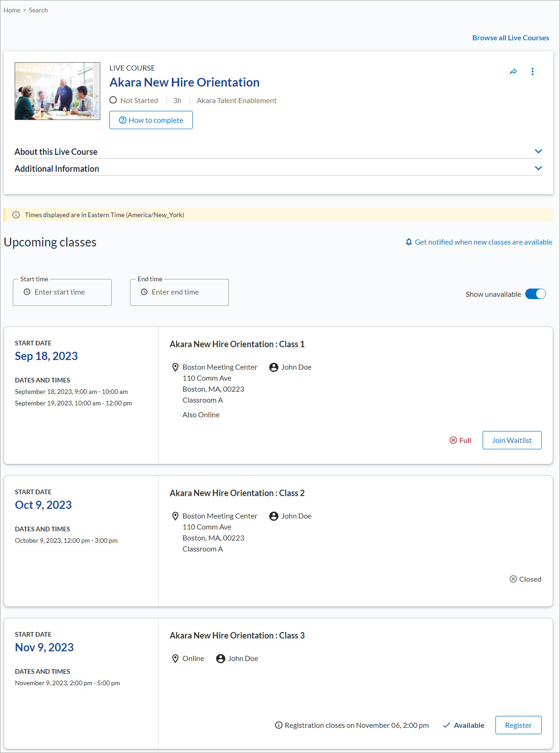Click the registration closes info icon

tap(278, 725)
